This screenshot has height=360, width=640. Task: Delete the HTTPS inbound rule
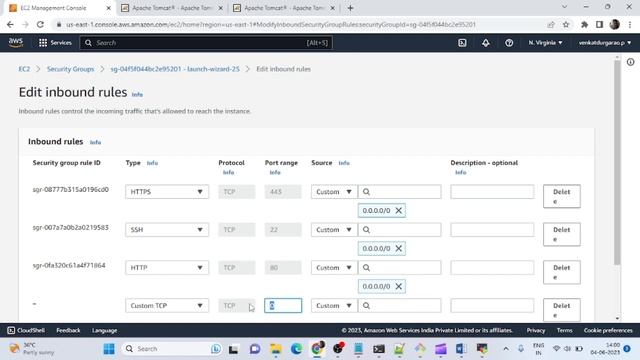pyautogui.click(x=562, y=196)
